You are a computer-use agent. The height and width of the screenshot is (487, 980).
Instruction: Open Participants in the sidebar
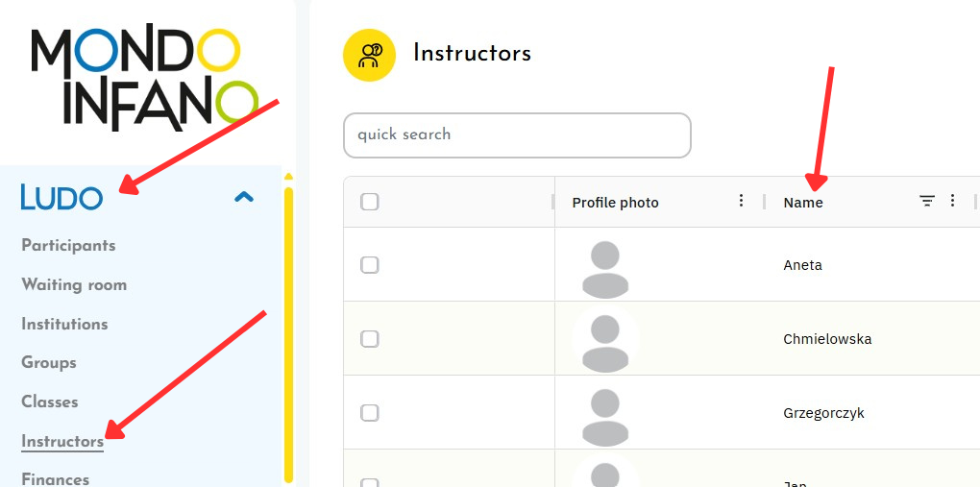[x=68, y=245]
